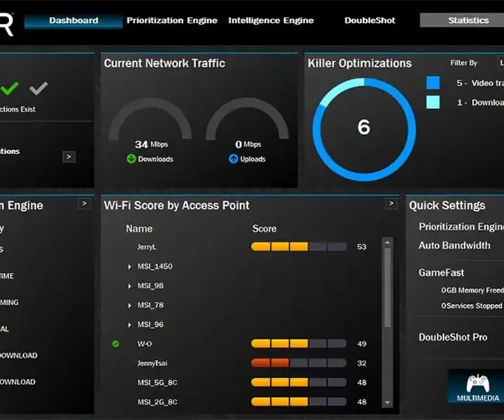504x420 pixels.
Task: Click the 34 Mbps download value
Action: (x=151, y=144)
